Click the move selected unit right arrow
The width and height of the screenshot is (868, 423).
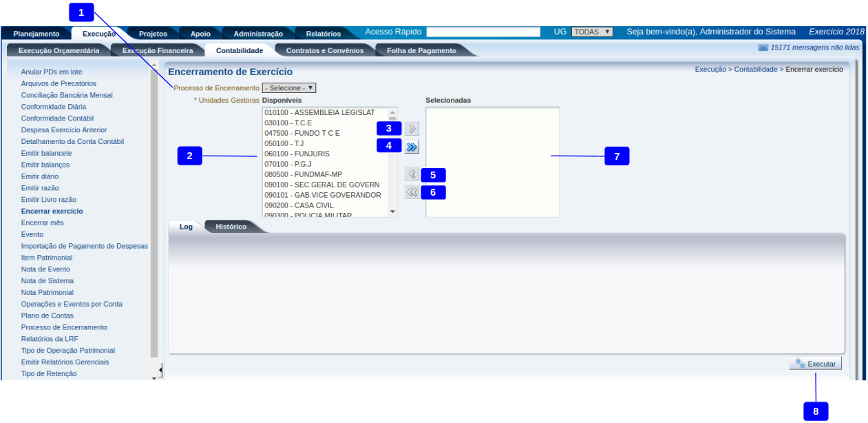click(x=412, y=129)
